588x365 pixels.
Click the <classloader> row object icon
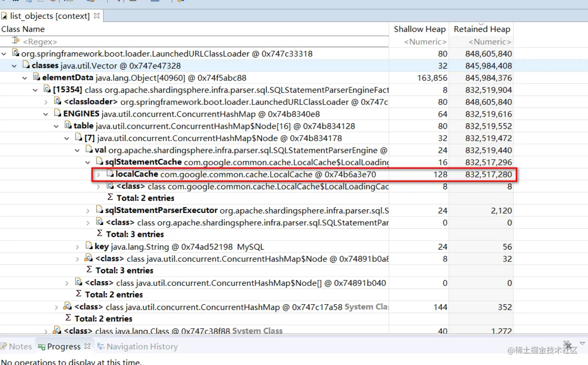click(x=58, y=101)
